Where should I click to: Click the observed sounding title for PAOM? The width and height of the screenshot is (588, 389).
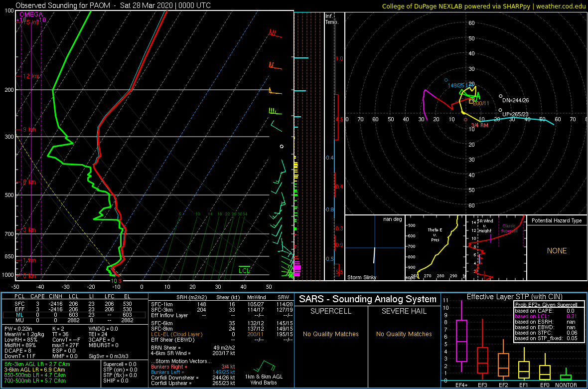(x=113, y=5)
